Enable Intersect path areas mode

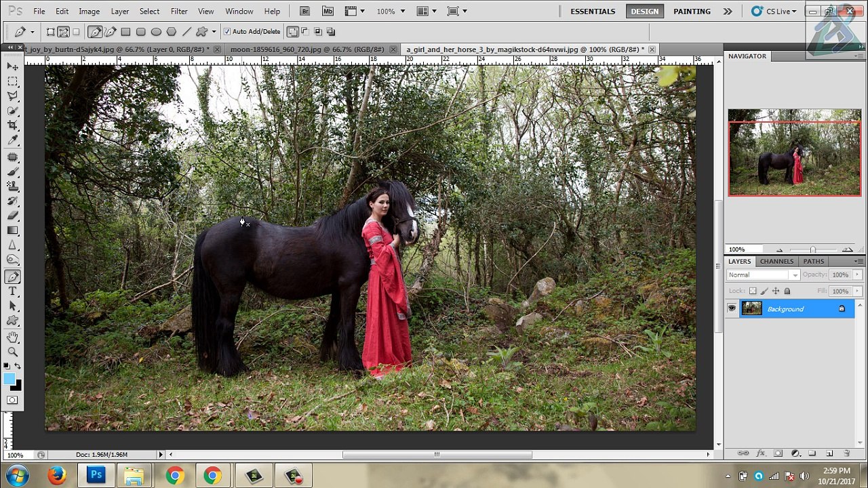click(318, 32)
